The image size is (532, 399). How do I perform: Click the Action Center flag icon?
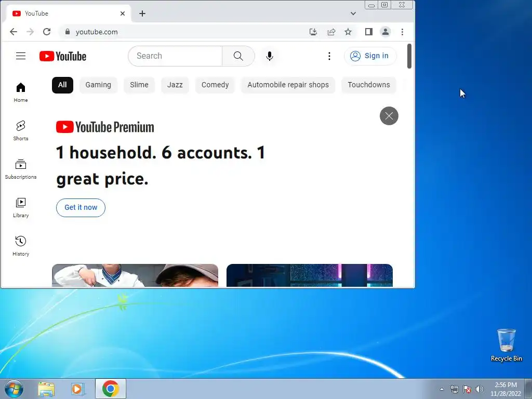467,389
